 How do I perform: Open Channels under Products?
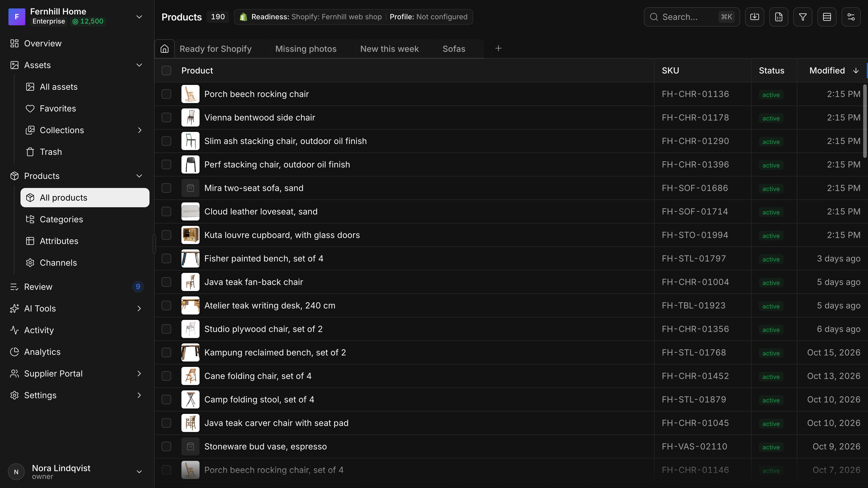(x=85, y=263)
